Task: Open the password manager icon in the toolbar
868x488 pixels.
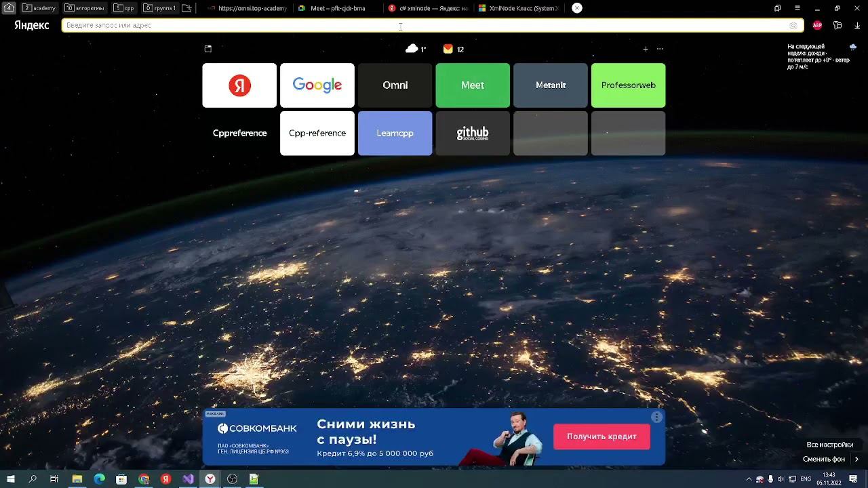Action: pyautogui.click(x=837, y=25)
